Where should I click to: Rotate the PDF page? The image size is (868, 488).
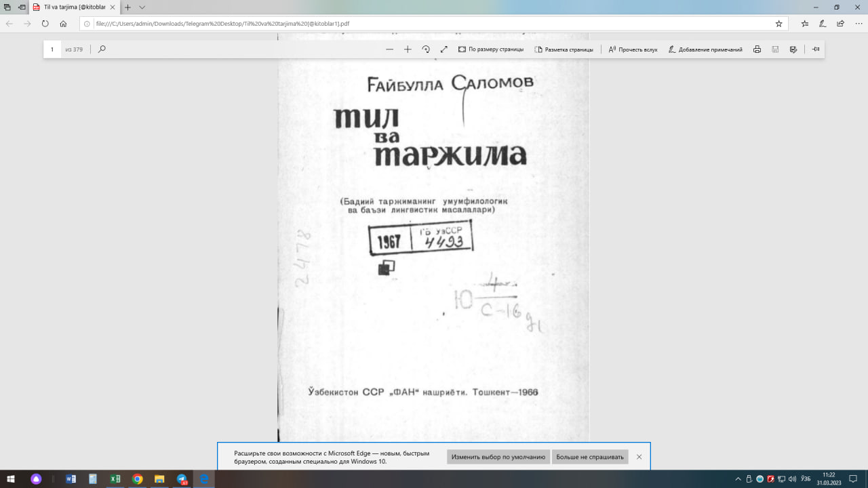point(426,49)
